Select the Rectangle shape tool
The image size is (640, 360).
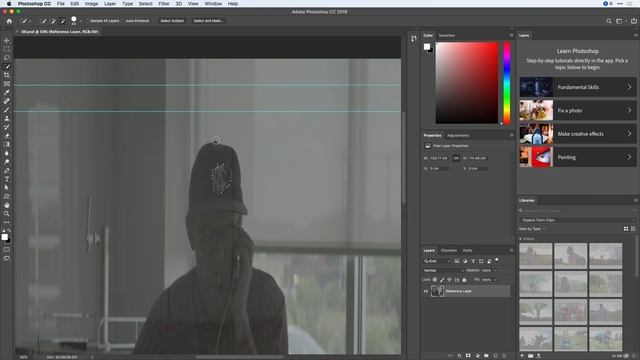(x=7, y=196)
